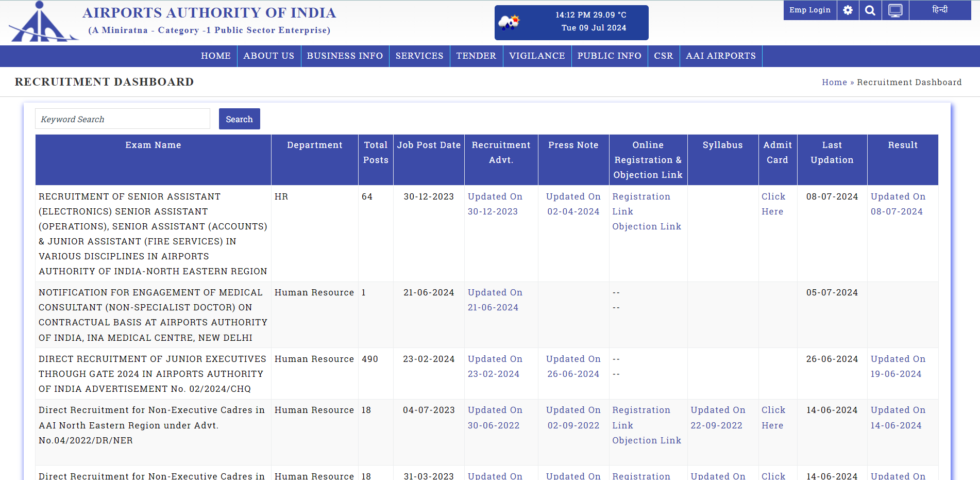Click the Home breadcrumb link
This screenshot has height=480, width=980.
point(834,82)
